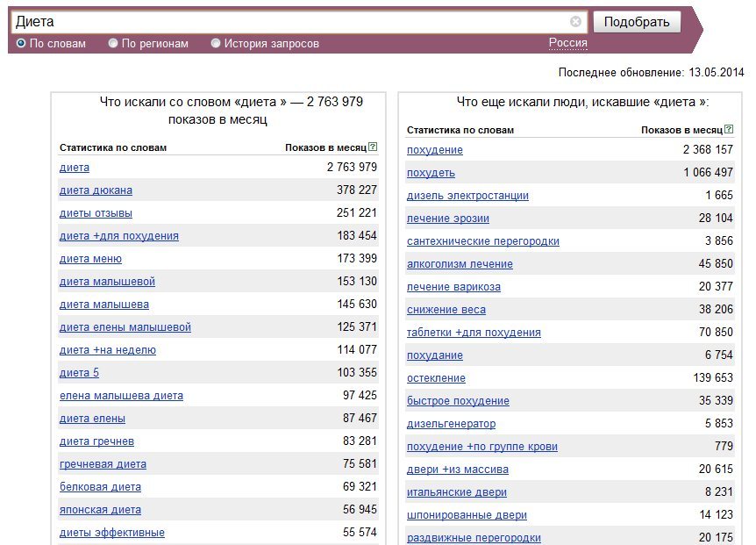This screenshot has height=545, width=756.
Task: Open the 'гречневая диета' link
Action: point(103,464)
